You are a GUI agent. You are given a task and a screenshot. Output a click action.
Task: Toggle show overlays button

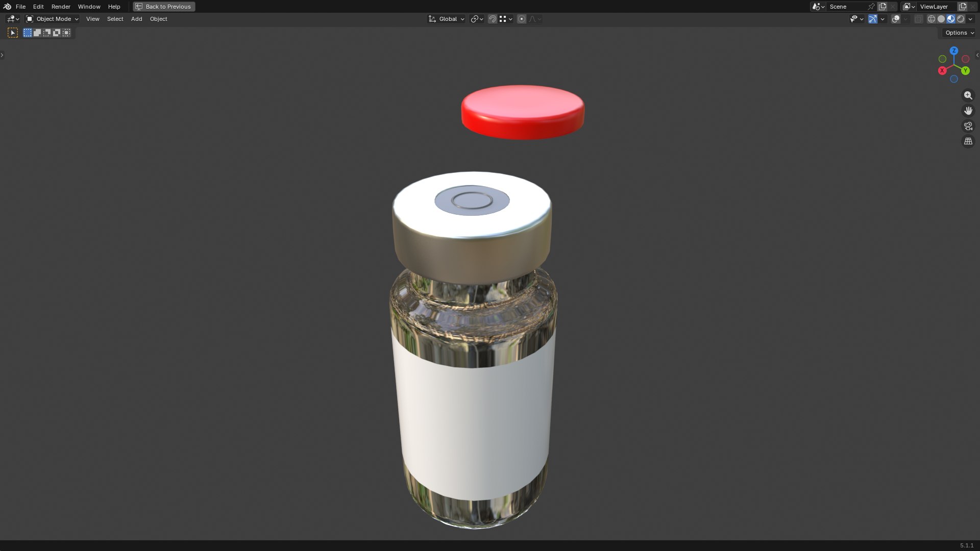[x=896, y=19]
